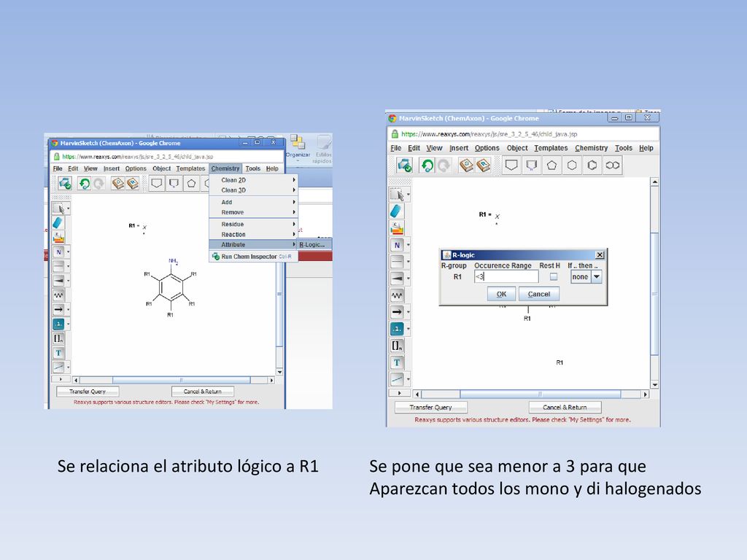Viewport: 747px width, 560px height.
Task: Insert naphthalene template in right window toolbar
Action: [x=613, y=166]
